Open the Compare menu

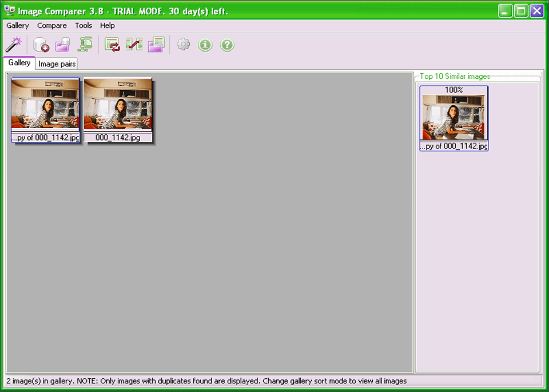[x=52, y=26]
